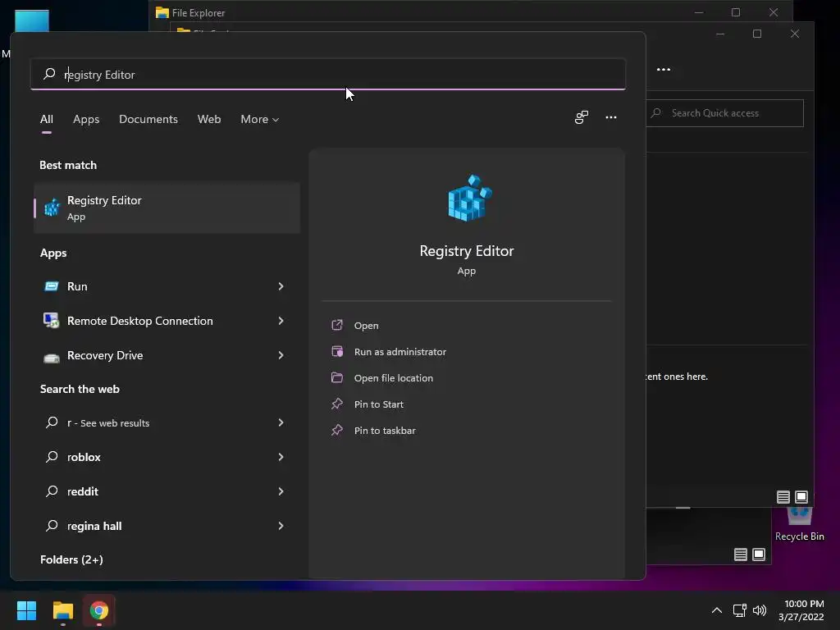Click the 'Recovery Drive' result text
The height and width of the screenshot is (630, 840).
[105, 356]
